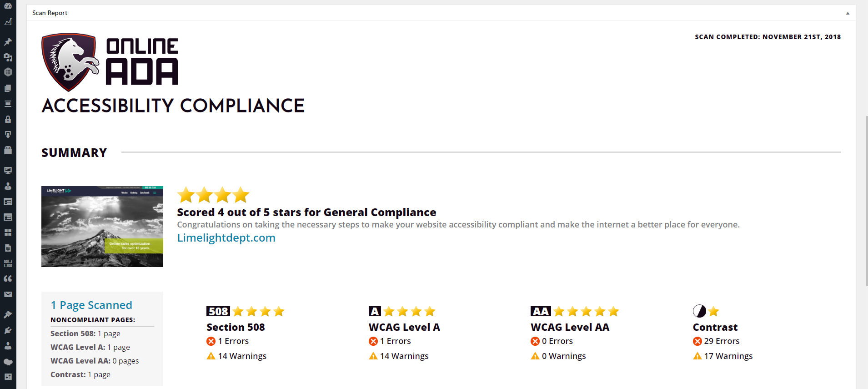Click the envelope mail sidebar icon
The height and width of the screenshot is (389, 868).
8,294
